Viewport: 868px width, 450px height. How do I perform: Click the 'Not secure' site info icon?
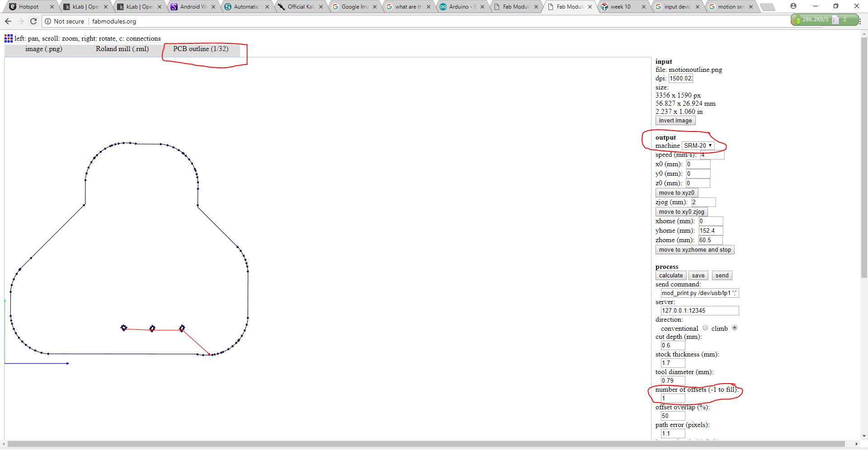pos(48,21)
